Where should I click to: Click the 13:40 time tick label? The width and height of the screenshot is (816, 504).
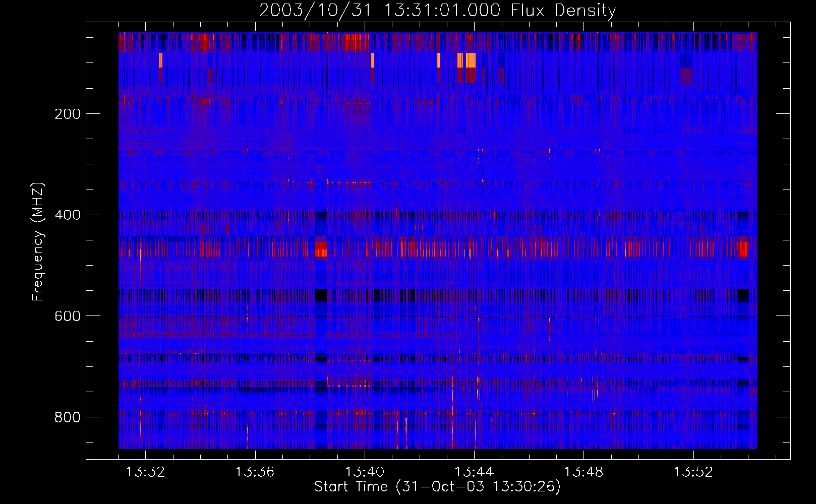point(364,472)
